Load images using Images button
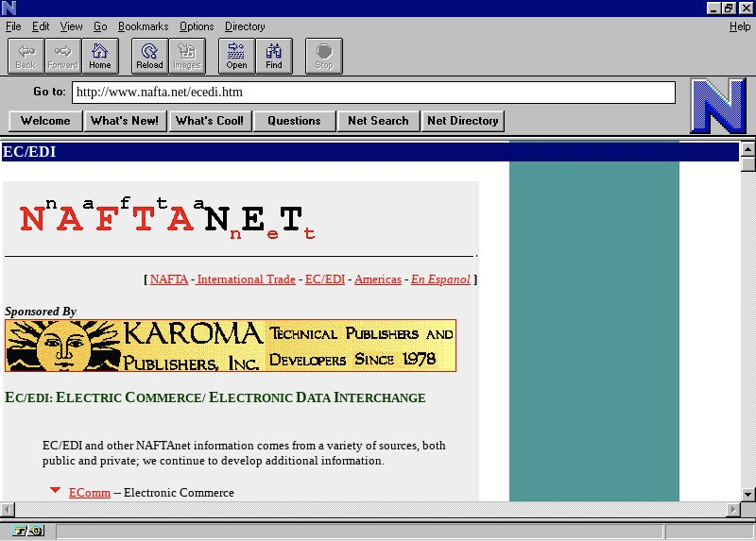 [186, 56]
